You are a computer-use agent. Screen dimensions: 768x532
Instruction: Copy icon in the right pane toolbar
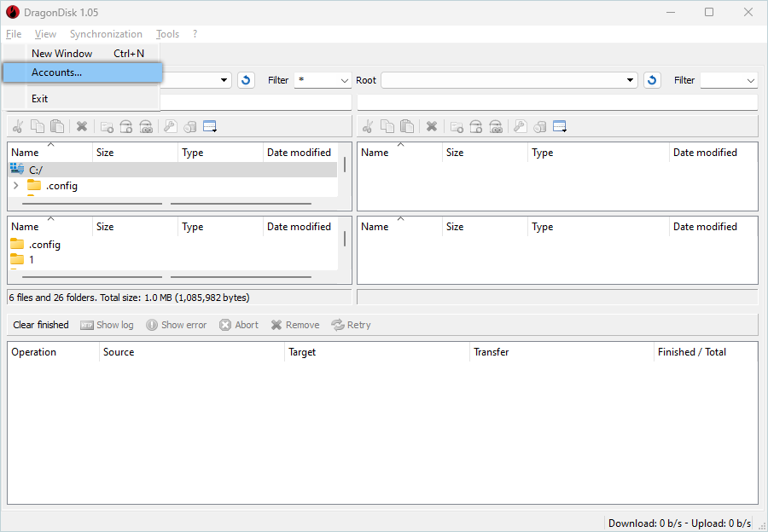pos(387,127)
